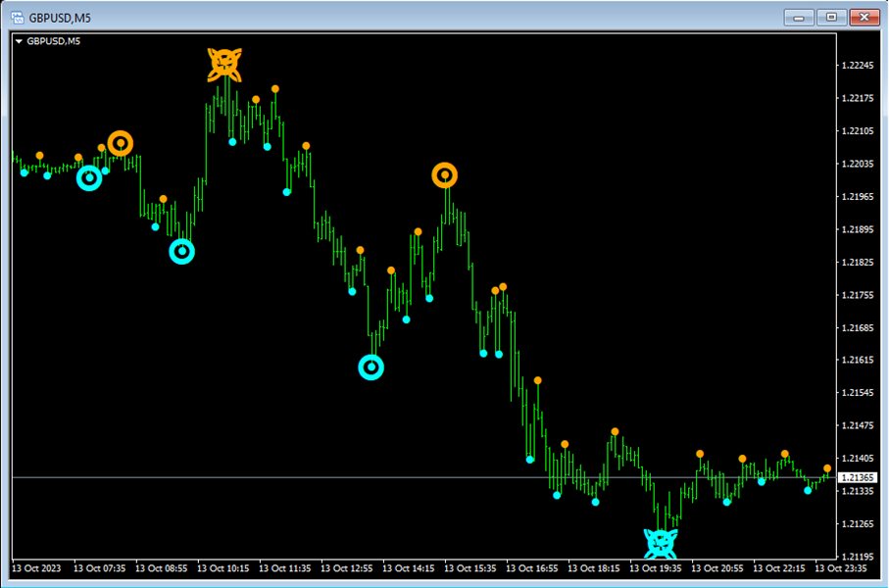Click the cyan ring marker near the 1.21615 level

371,367
